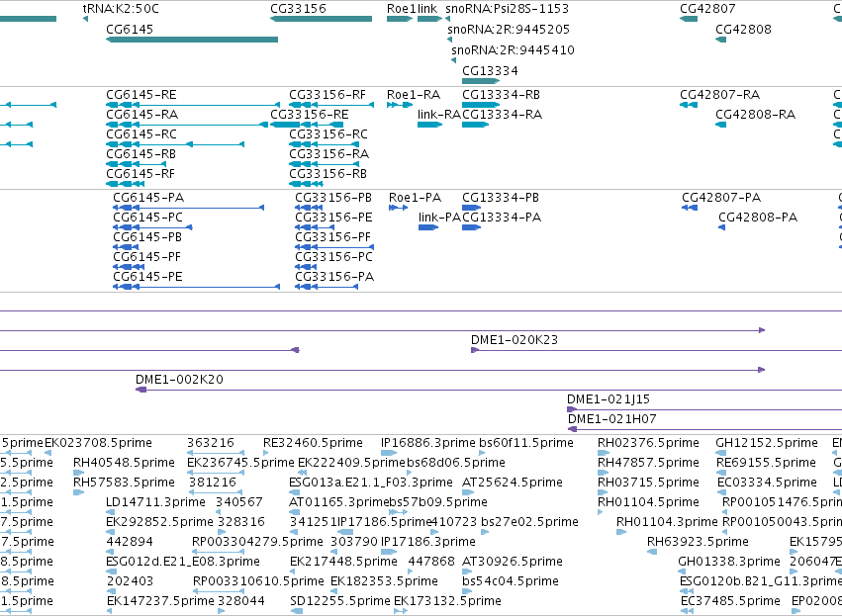Viewport: 842px width, 616px height.
Task: Select the snoRNA:2R:9445410 label
Action: coord(513,50)
